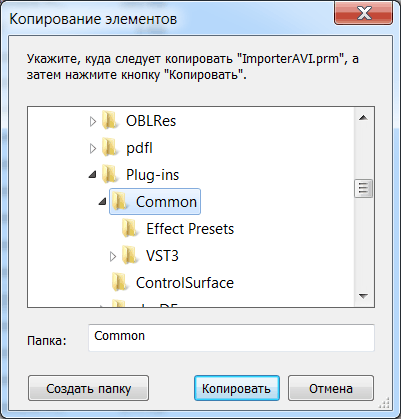Collapse the Common folder node
Image resolution: width=401 pixels, height=419 pixels.
[103, 201]
